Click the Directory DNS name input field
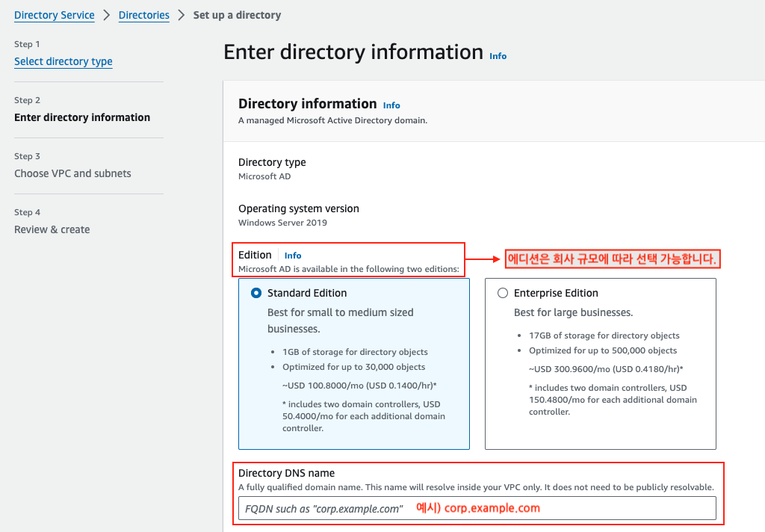The height and width of the screenshot is (532, 765). [477, 508]
